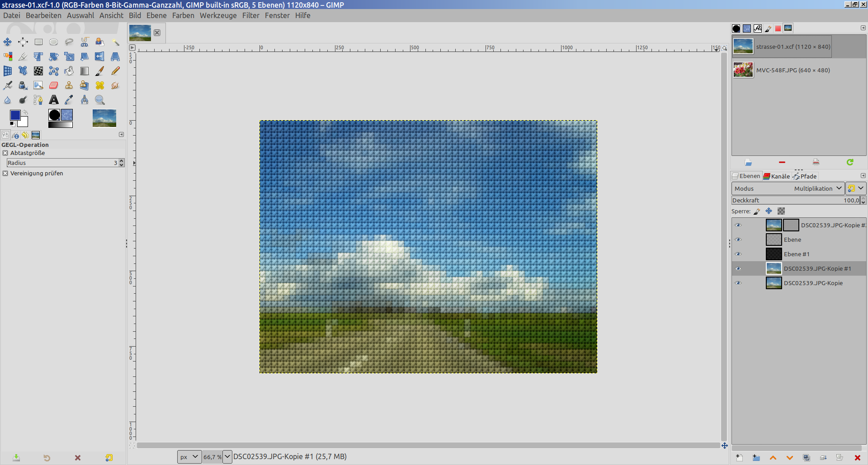Open the images dock tab menu arrow
The height and width of the screenshot is (465, 868).
tap(863, 28)
